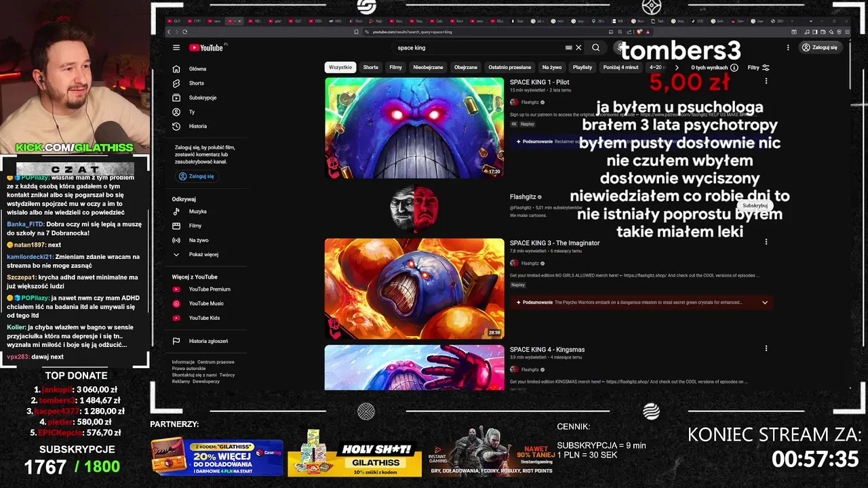Image resolution: width=868 pixels, height=488 pixels.
Task: Reload the page with the browser refresh icon
Action: coord(184,32)
